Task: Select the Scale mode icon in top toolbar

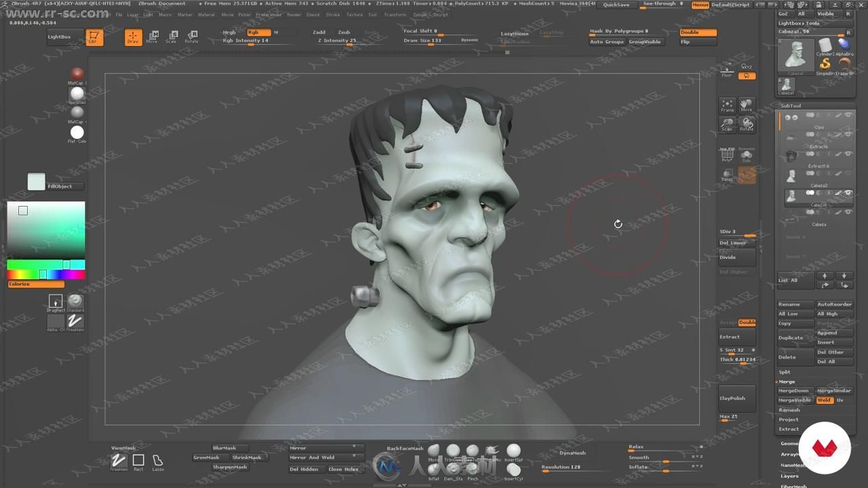Action: tap(172, 37)
